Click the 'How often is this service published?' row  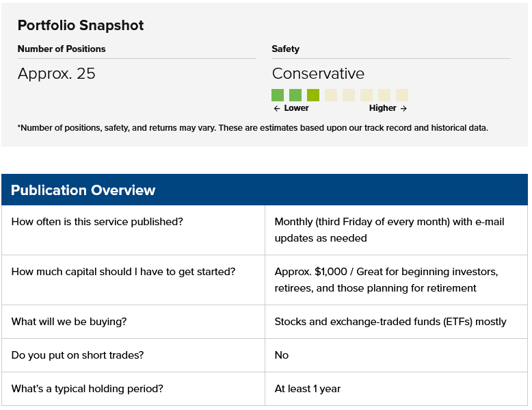pyautogui.click(x=265, y=230)
